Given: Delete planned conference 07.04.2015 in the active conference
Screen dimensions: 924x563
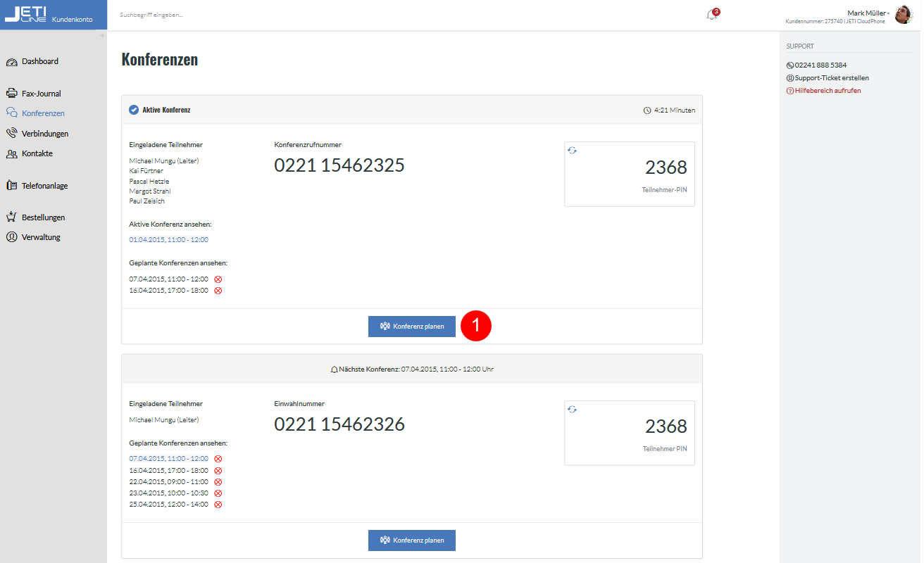Looking at the screenshot, I should coord(218,279).
